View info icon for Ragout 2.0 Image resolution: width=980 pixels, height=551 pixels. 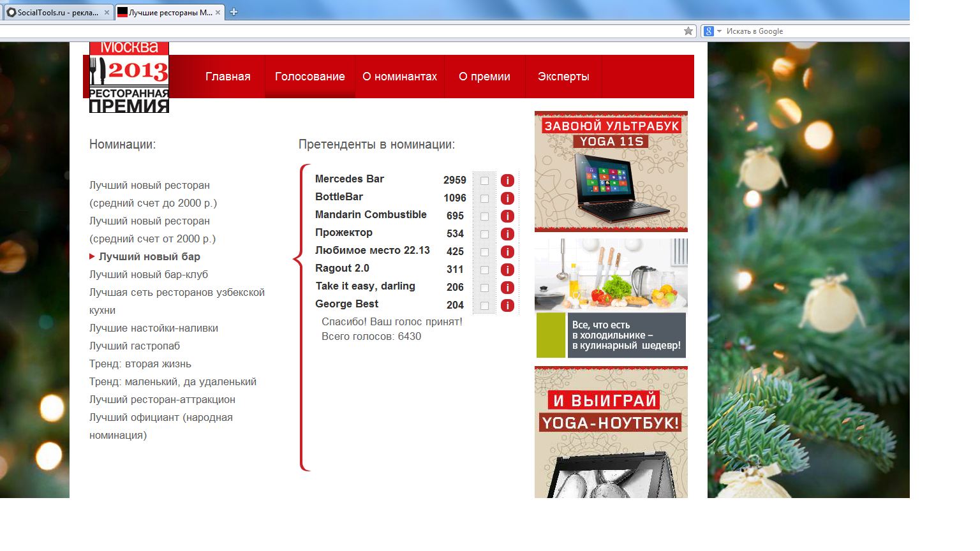tap(507, 270)
